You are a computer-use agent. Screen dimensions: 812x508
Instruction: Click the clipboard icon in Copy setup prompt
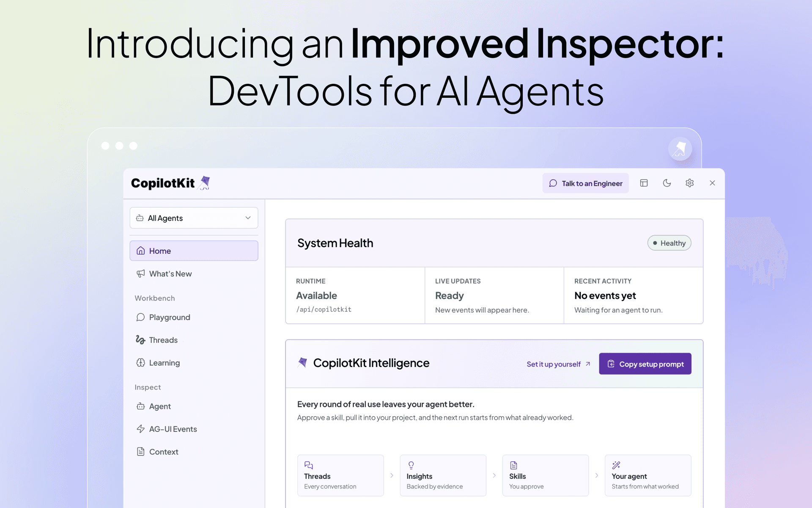click(611, 364)
